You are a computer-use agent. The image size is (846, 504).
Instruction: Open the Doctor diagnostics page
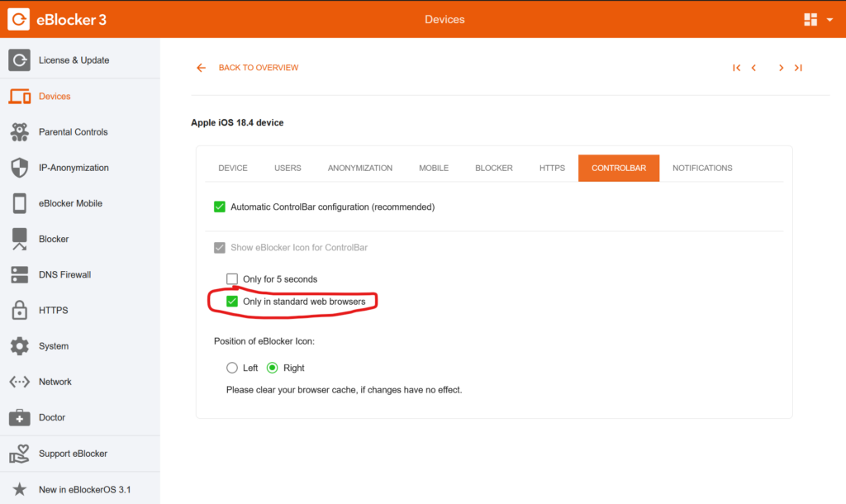80,417
